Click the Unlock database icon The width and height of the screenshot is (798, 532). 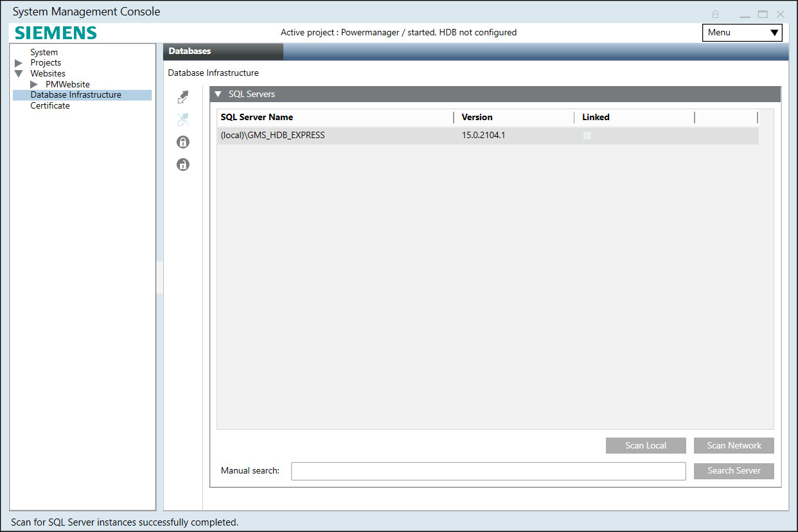pyautogui.click(x=182, y=164)
